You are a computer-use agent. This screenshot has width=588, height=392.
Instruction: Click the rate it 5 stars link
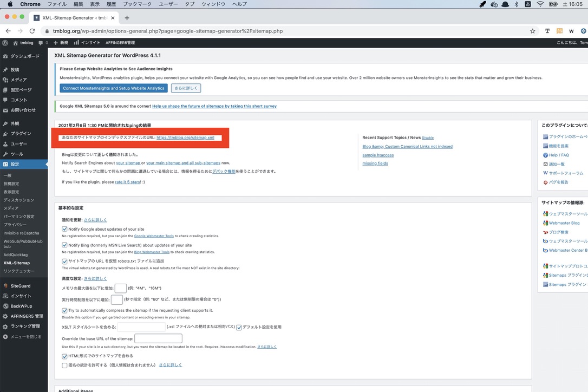click(127, 182)
